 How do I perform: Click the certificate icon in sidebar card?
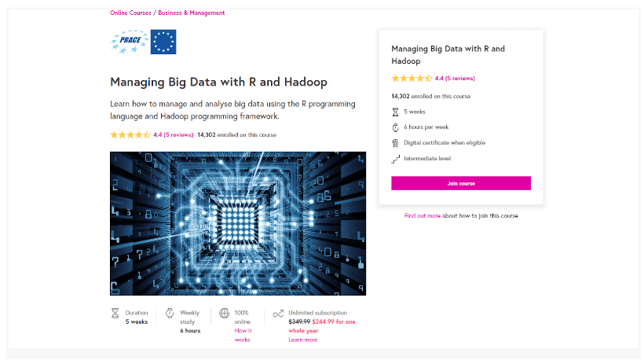[x=396, y=143]
